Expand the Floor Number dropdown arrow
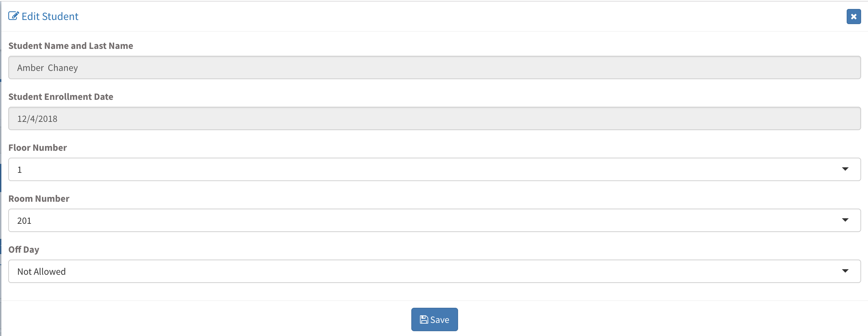The image size is (868, 336). click(x=845, y=169)
